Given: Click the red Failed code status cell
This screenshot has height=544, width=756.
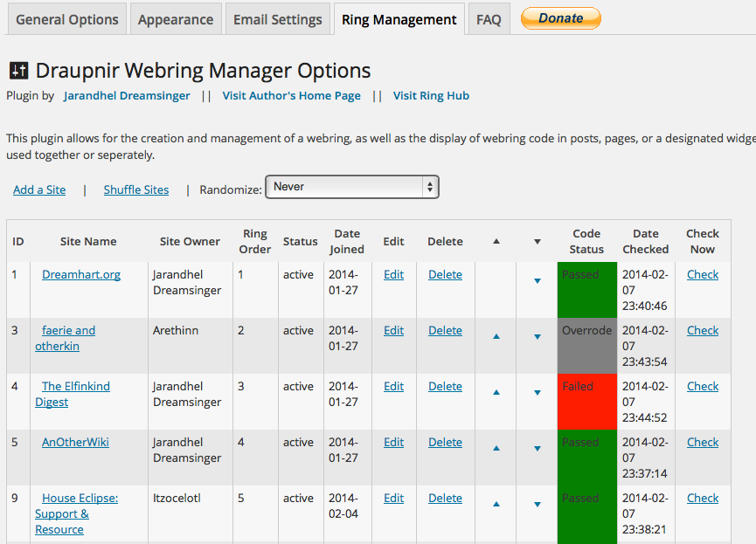Looking at the screenshot, I should 586,401.
